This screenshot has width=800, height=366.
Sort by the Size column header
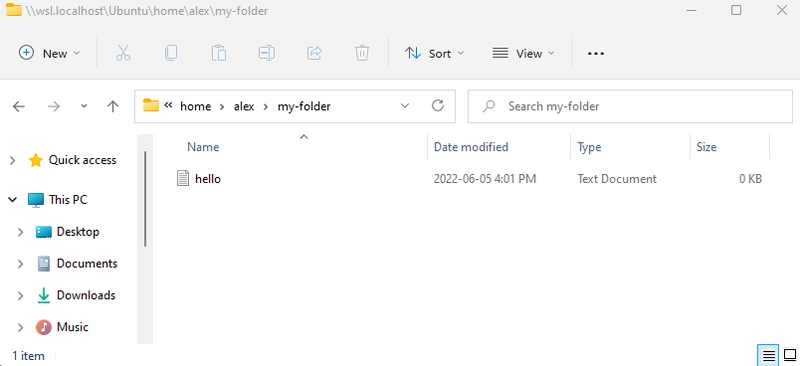coord(706,147)
